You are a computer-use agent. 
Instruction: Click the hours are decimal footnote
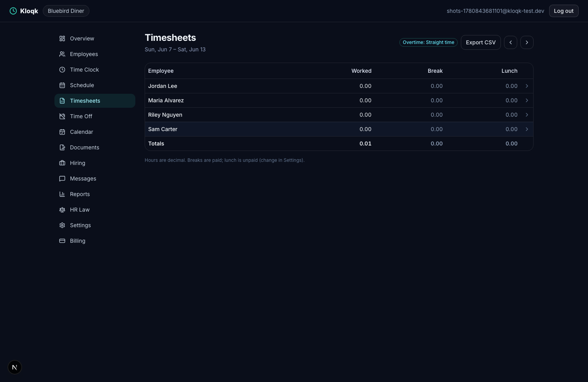pos(224,160)
